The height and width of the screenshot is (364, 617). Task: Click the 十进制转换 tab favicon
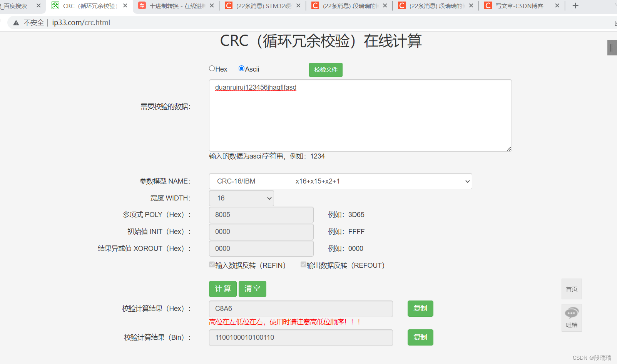tap(142, 5)
